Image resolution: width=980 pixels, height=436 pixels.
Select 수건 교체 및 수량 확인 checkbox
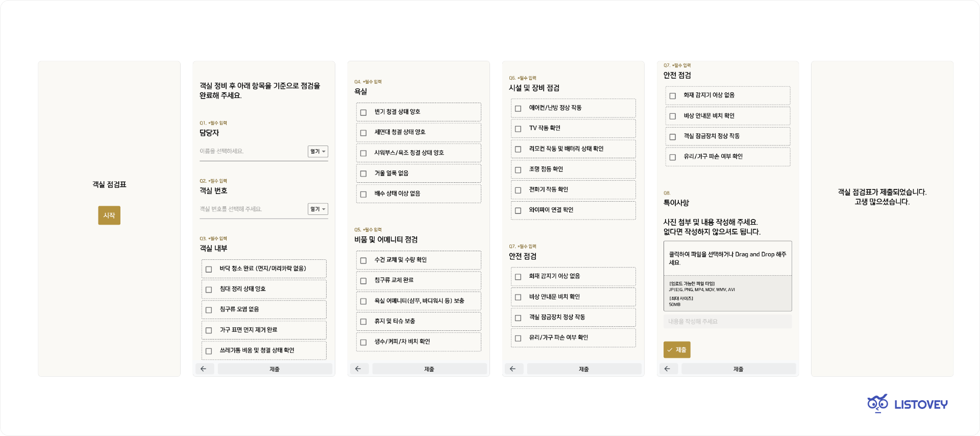363,260
